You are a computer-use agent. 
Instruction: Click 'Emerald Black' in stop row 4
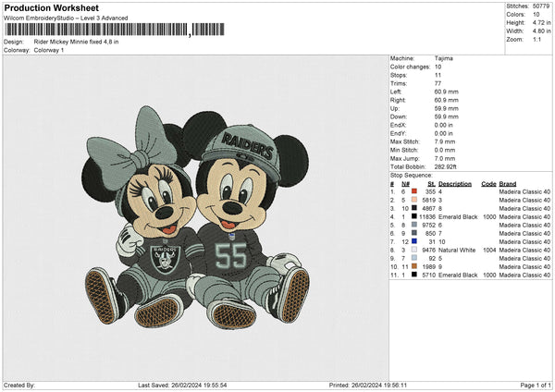(x=458, y=216)
